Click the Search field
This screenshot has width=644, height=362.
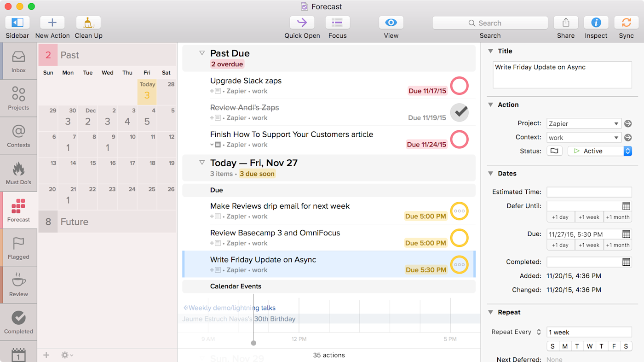pyautogui.click(x=490, y=23)
